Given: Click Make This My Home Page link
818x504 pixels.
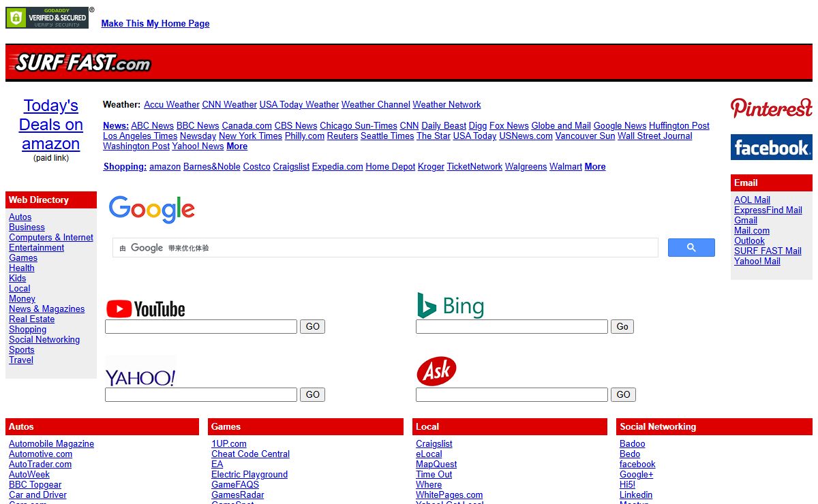Looking at the screenshot, I should coord(155,23).
